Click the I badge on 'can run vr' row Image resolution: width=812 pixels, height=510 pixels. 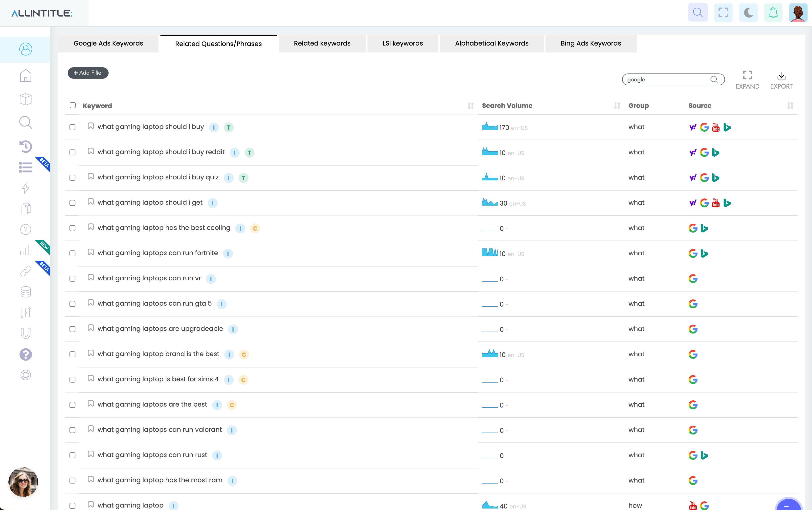[x=211, y=279]
